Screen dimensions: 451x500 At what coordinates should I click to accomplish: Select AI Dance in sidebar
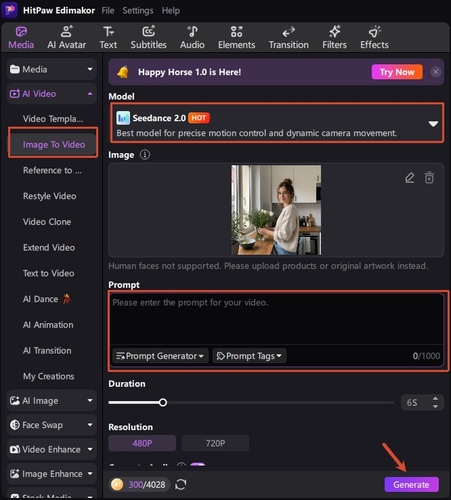[47, 299]
